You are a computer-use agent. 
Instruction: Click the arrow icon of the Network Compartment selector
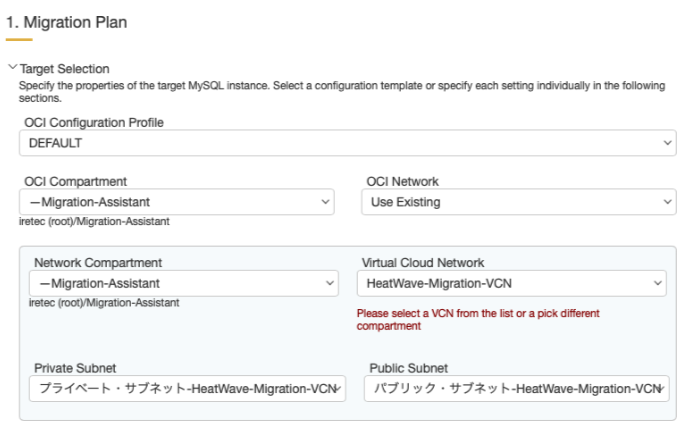click(331, 284)
